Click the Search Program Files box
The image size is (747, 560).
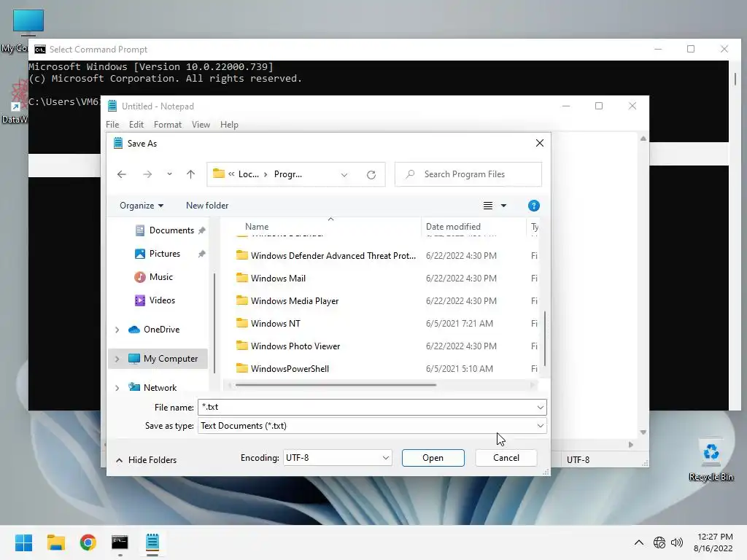click(468, 174)
